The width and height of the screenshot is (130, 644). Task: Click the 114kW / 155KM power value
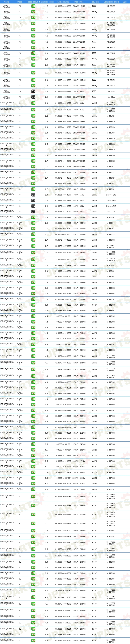click(x=79, y=24)
